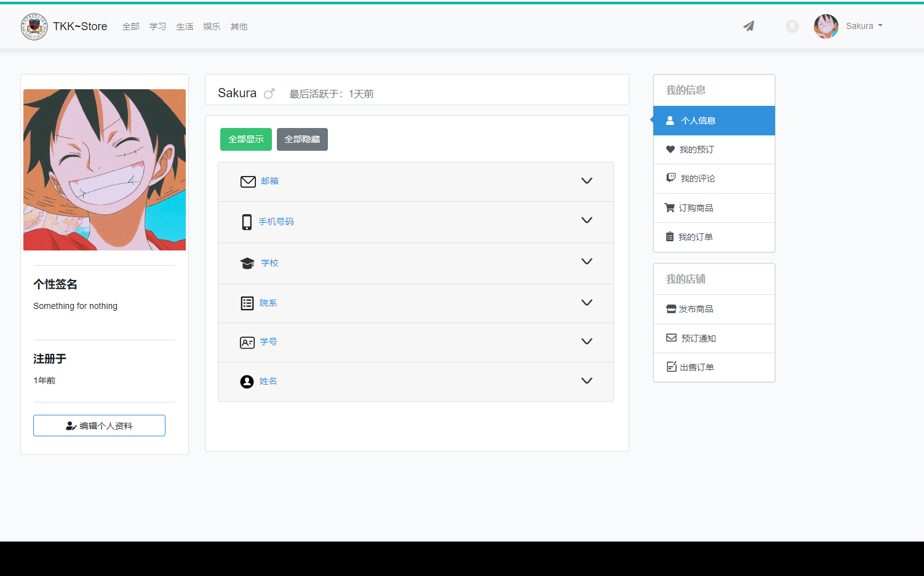Viewport: 924px width, 576px height.
Task: Click the store icon beside 发布商品
Action: [671, 309]
